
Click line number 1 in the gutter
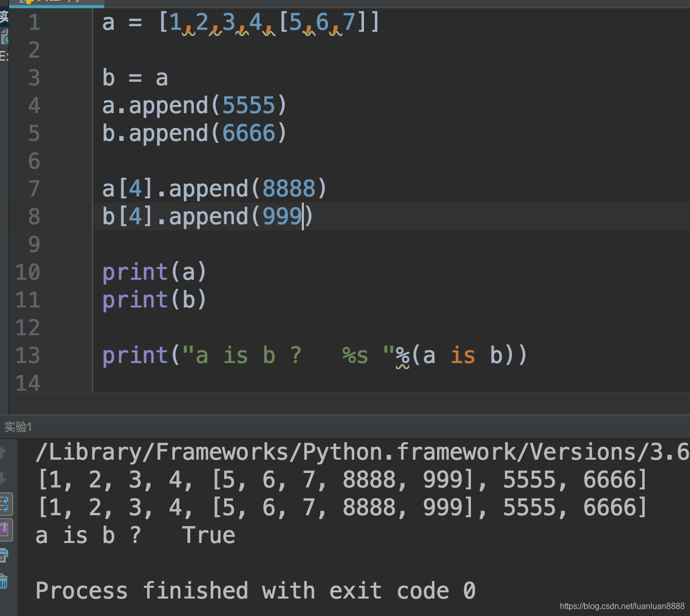pos(34,23)
